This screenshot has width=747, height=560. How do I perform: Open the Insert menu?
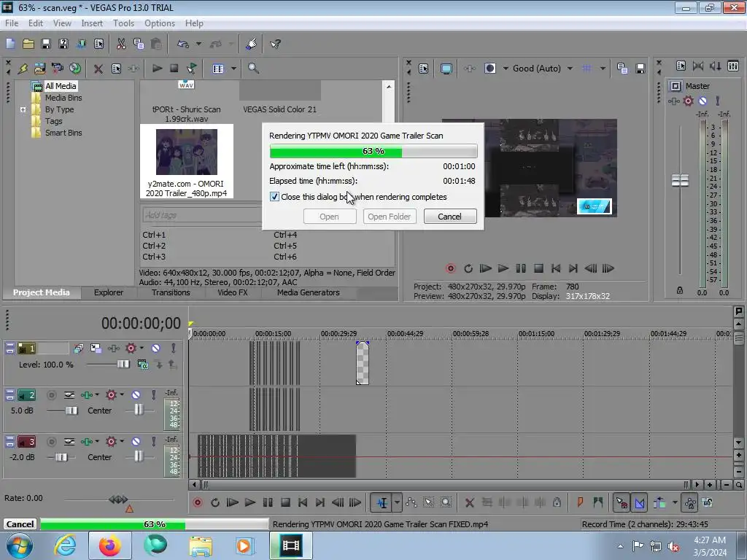[92, 23]
